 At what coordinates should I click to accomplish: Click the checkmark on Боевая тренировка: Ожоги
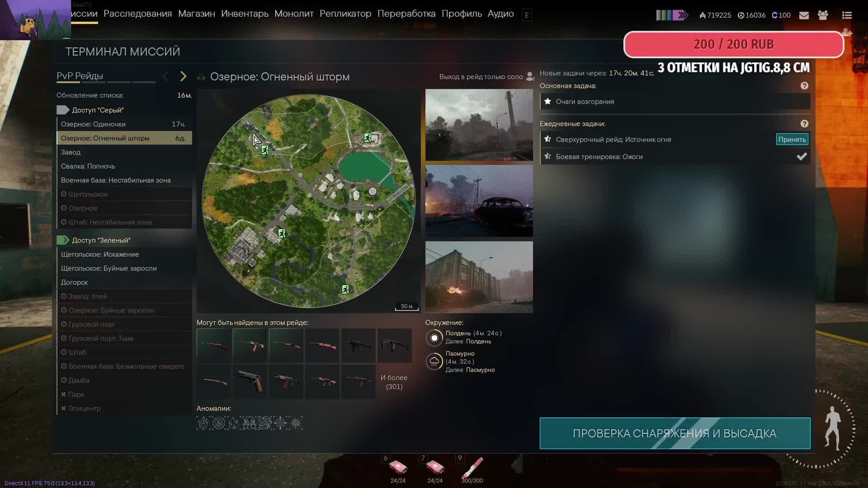click(802, 156)
